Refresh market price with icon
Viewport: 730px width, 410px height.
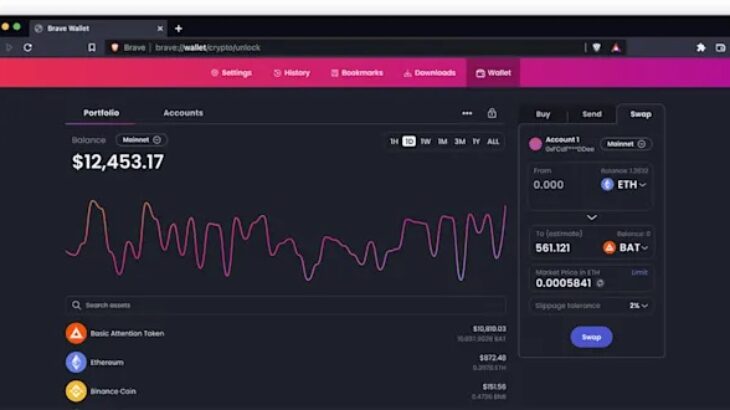[600, 283]
